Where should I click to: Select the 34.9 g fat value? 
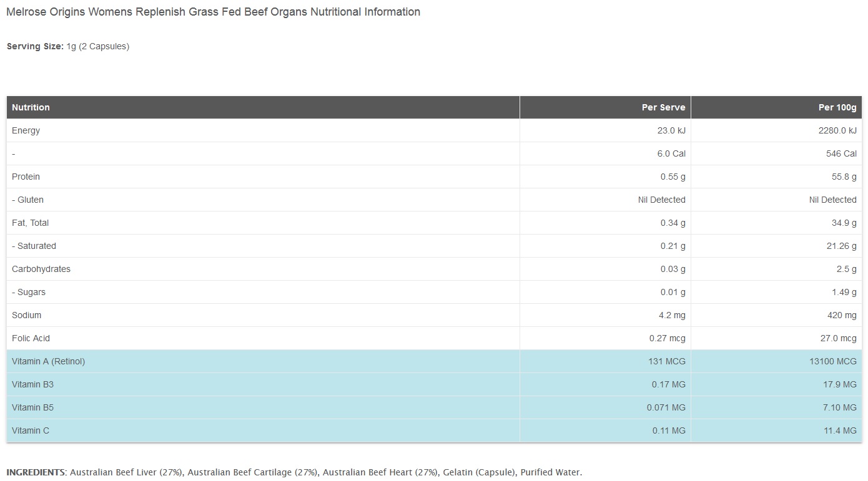pyautogui.click(x=844, y=223)
